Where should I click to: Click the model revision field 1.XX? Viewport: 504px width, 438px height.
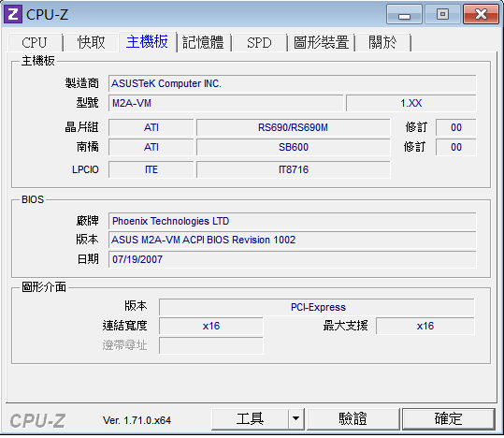pos(411,103)
